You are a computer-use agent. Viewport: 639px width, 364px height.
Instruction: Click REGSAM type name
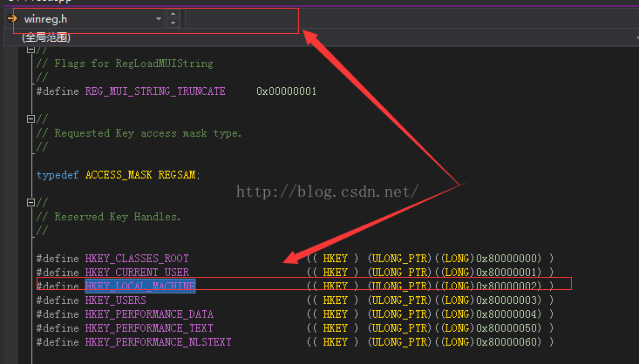click(x=177, y=175)
